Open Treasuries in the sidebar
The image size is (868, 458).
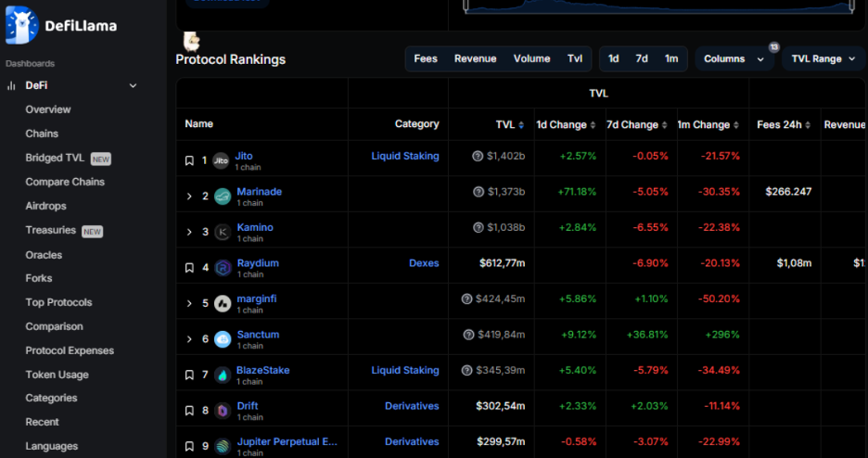pyautogui.click(x=50, y=230)
